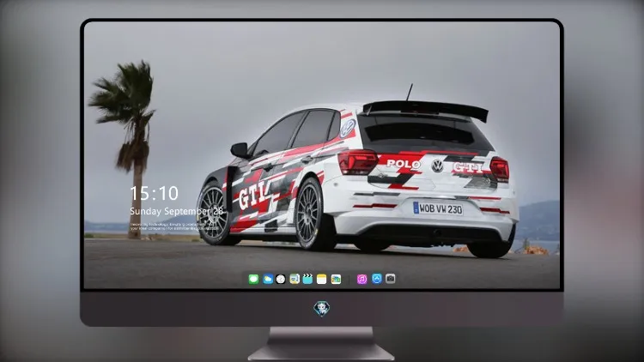Open the blue App Store icon
The width and height of the screenshot is (644, 362).
click(x=377, y=279)
